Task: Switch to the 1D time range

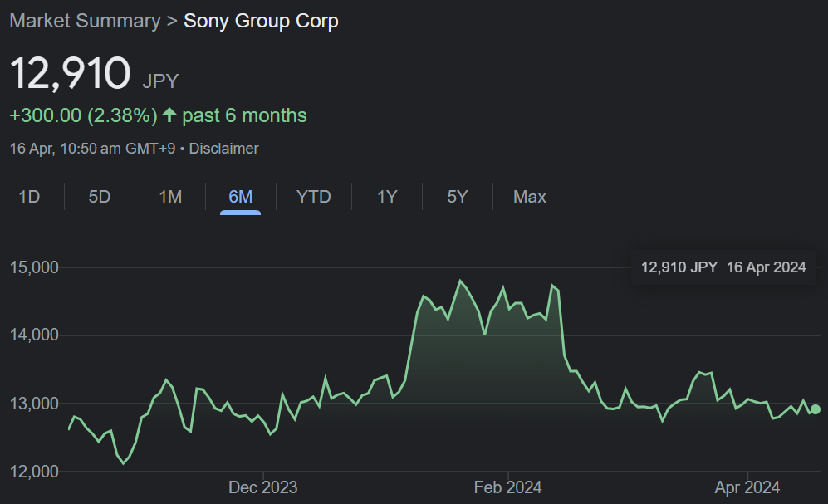Action: (29, 197)
